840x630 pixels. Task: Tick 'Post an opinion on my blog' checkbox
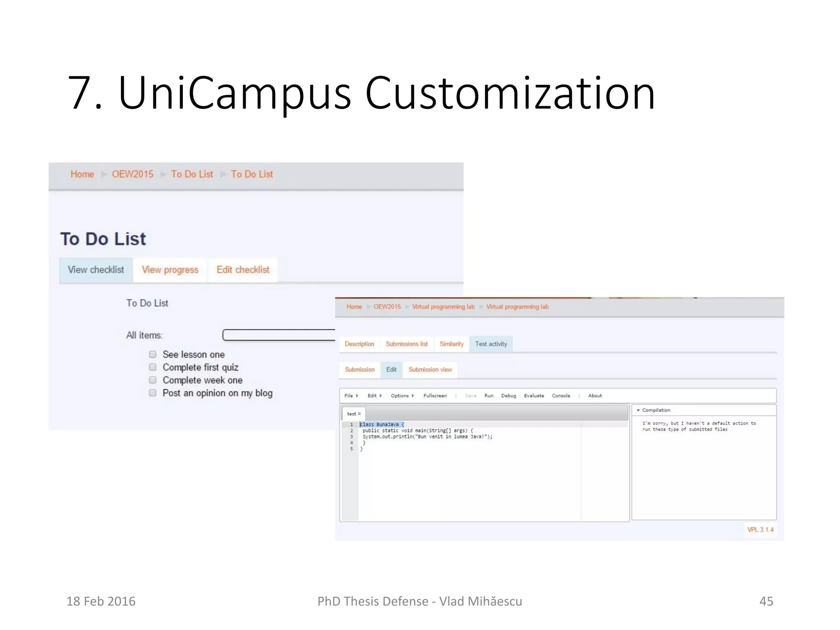(153, 393)
